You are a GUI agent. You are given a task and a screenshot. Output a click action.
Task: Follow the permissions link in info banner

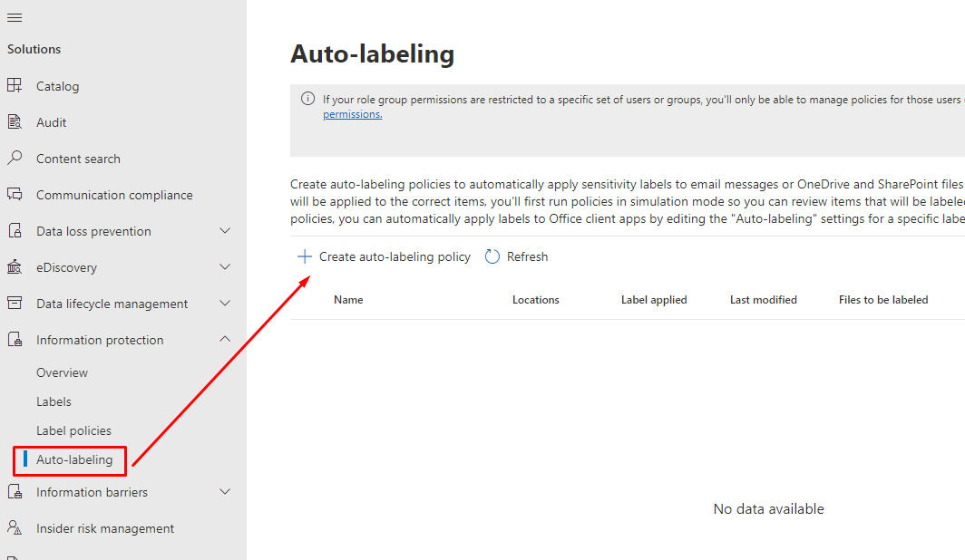pos(352,114)
